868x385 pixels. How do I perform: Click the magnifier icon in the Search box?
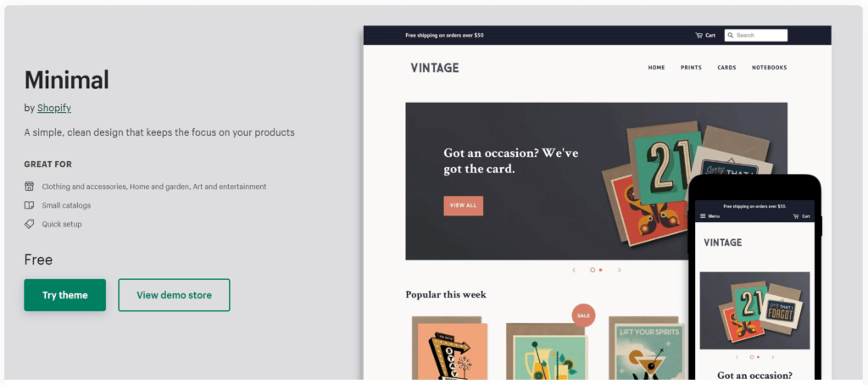731,36
